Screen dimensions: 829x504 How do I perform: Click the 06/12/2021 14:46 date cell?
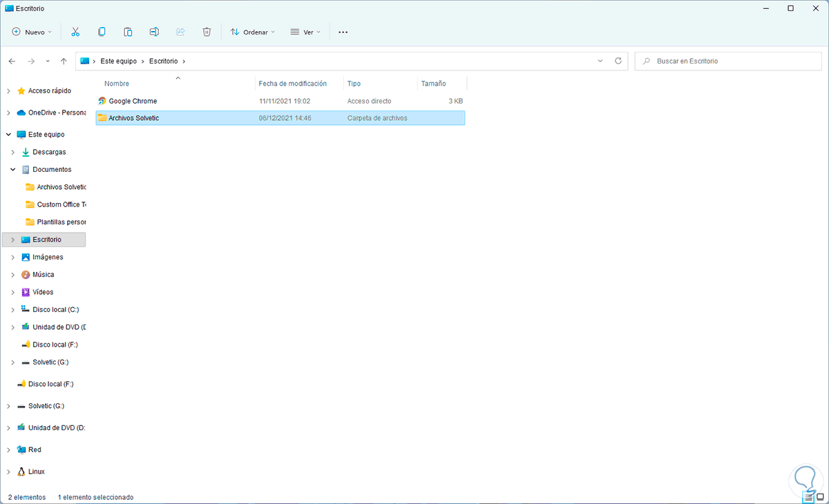[x=285, y=118]
